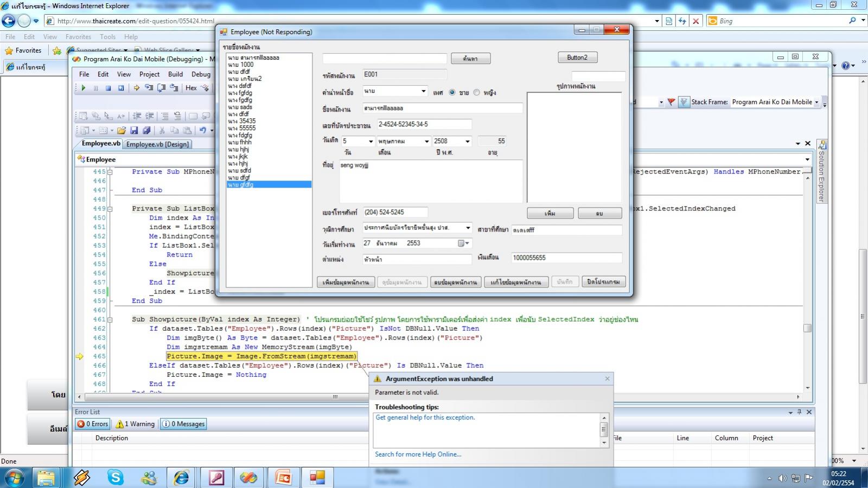Click the เงินเดือน salary field
Image resolution: width=868 pixels, height=488 pixels.
pyautogui.click(x=566, y=258)
